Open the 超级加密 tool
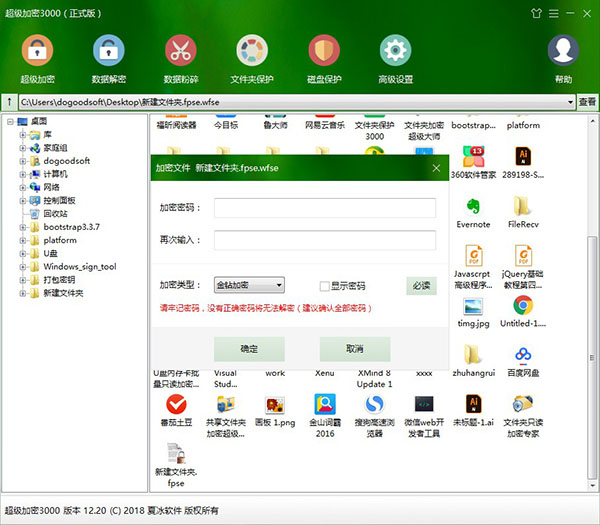600x525 pixels. [37, 59]
